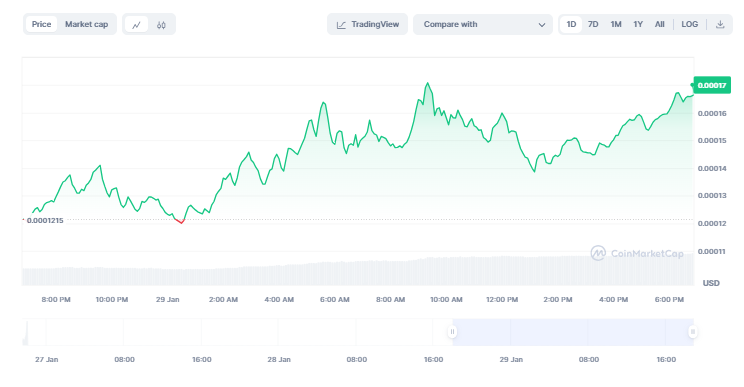
Task: Click the opening price label 0.0001215
Action: [x=45, y=221]
